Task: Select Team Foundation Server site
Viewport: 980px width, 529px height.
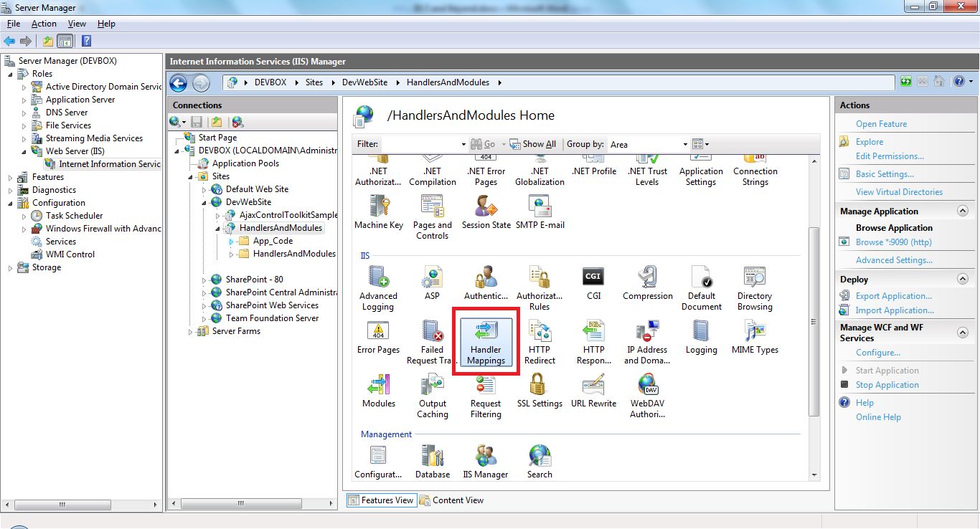Action: pos(272,318)
